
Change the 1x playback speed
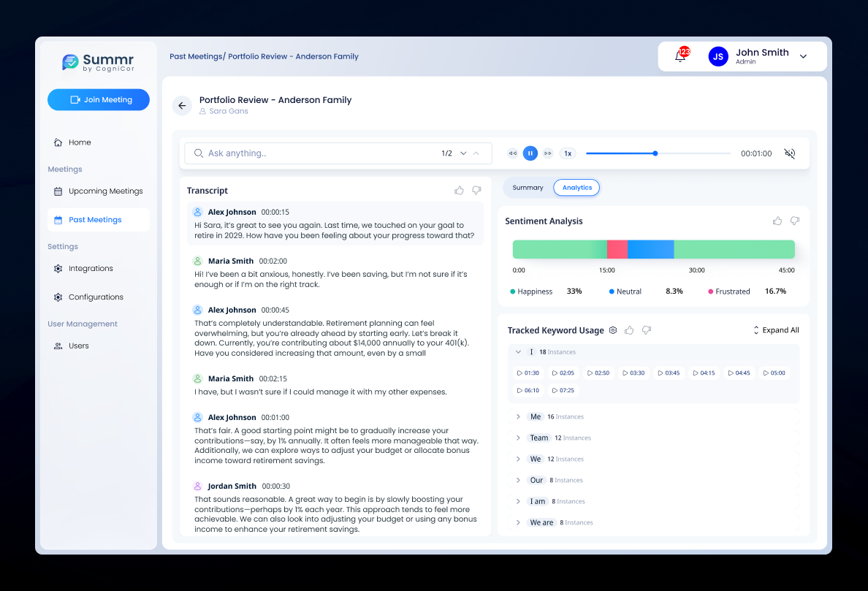(568, 153)
